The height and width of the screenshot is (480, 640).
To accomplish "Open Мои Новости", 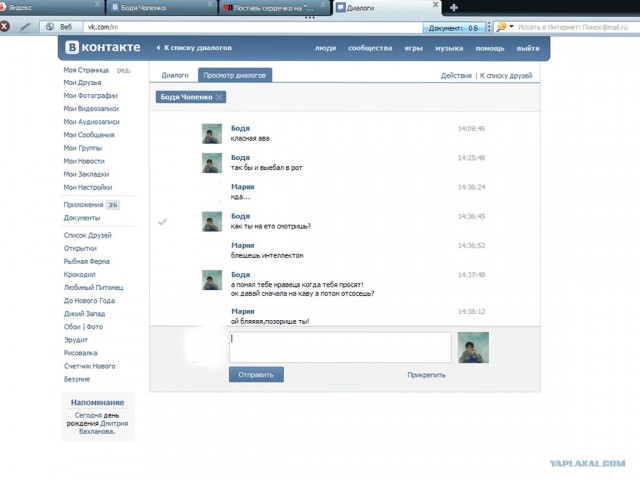I will (84, 161).
